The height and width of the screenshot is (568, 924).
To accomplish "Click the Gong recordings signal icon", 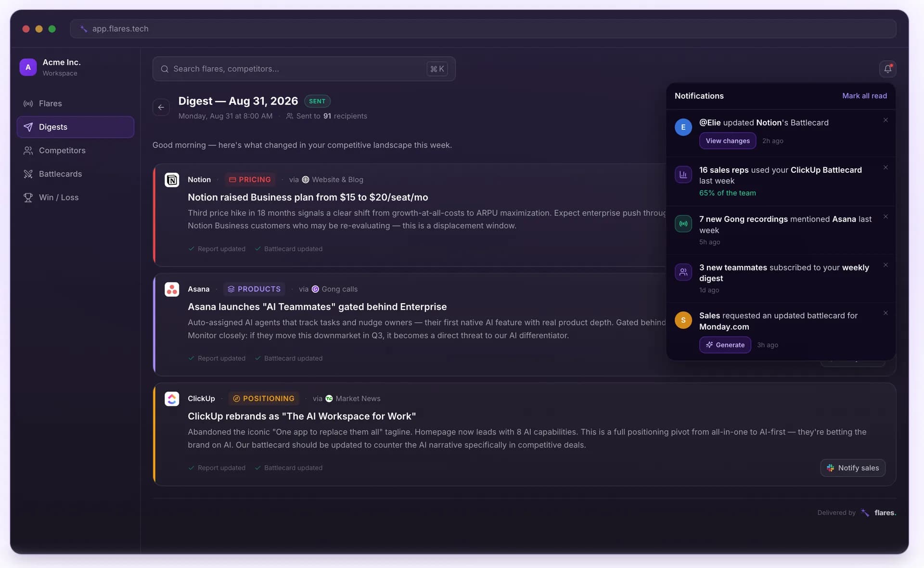I will (x=683, y=223).
